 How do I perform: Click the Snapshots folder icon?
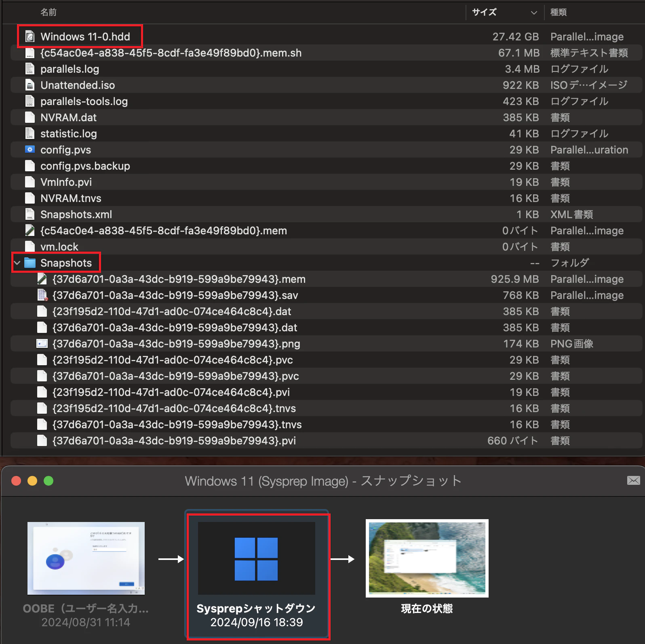30,263
